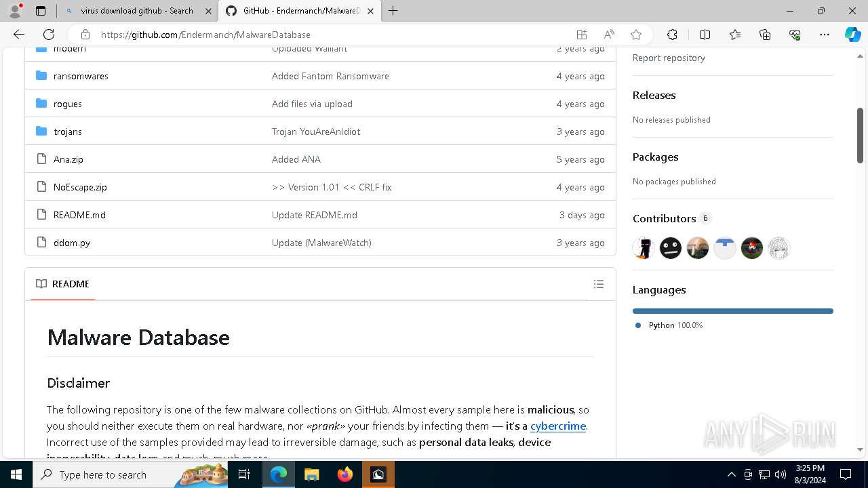Click the ddom.py file icon
The width and height of the screenshot is (868, 488).
(x=41, y=242)
